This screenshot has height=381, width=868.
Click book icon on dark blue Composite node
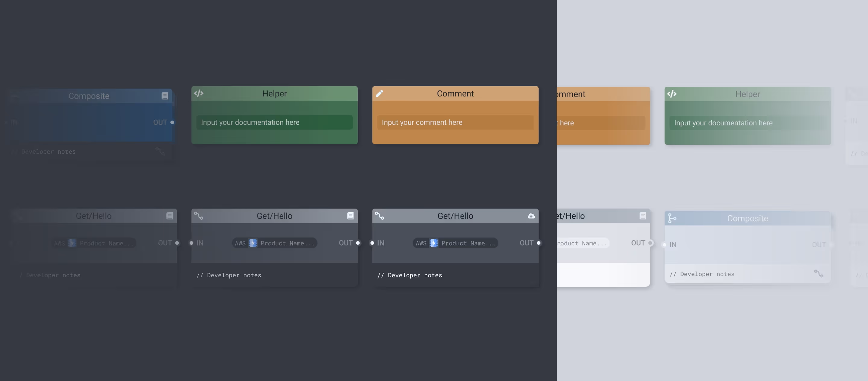[165, 96]
